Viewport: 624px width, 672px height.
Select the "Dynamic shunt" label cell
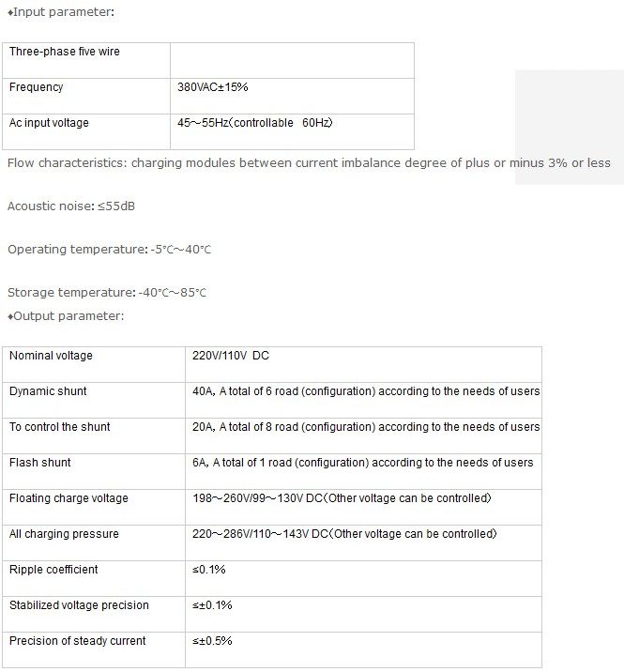click(48, 391)
